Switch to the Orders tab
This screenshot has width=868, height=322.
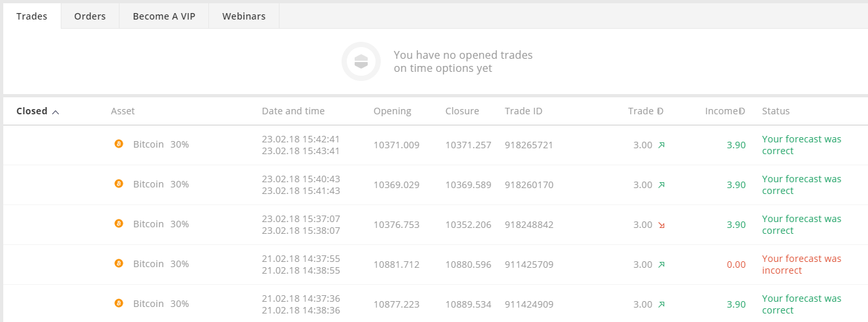click(x=90, y=16)
